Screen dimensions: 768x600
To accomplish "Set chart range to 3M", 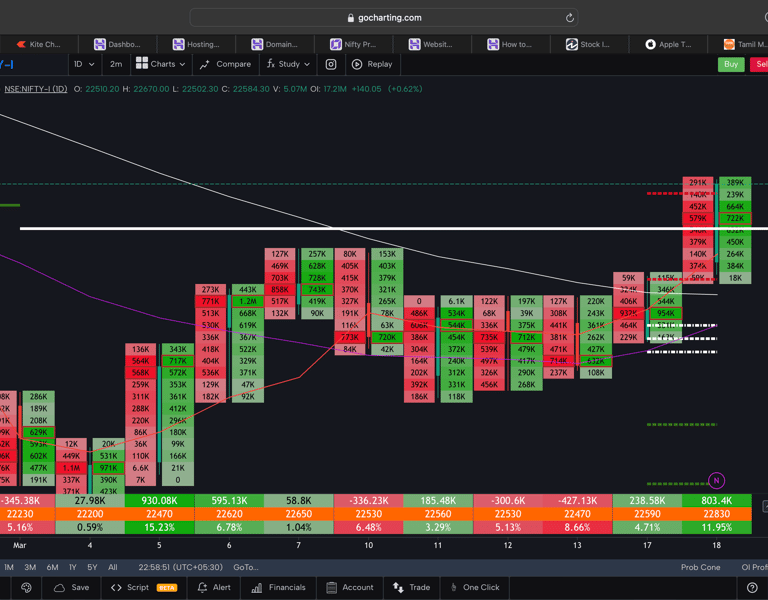I will (x=30, y=567).
